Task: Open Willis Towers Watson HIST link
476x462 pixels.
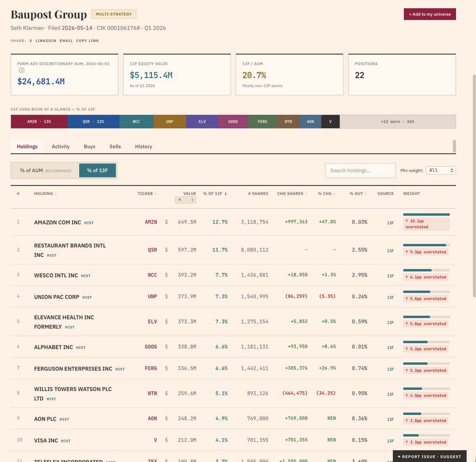Action: [x=51, y=399]
